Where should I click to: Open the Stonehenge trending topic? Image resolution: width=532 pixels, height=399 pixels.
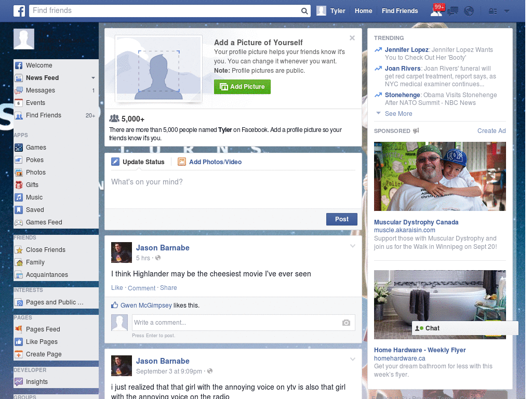[403, 95]
